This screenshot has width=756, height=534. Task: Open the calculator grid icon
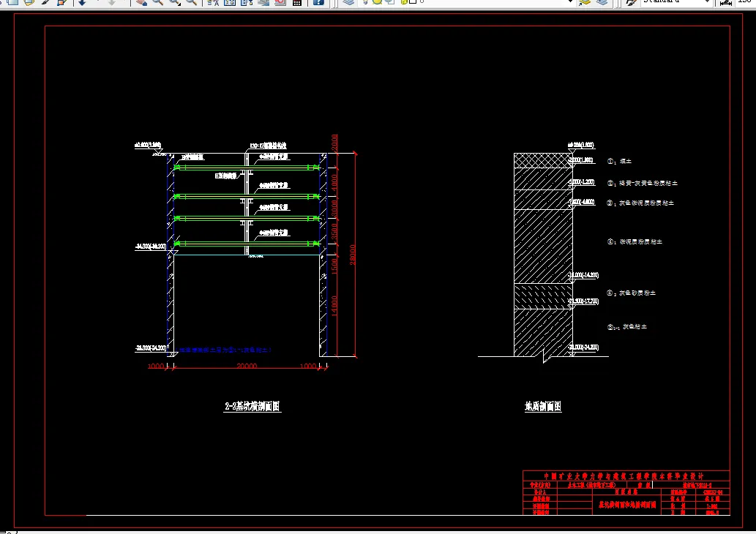(x=297, y=2)
